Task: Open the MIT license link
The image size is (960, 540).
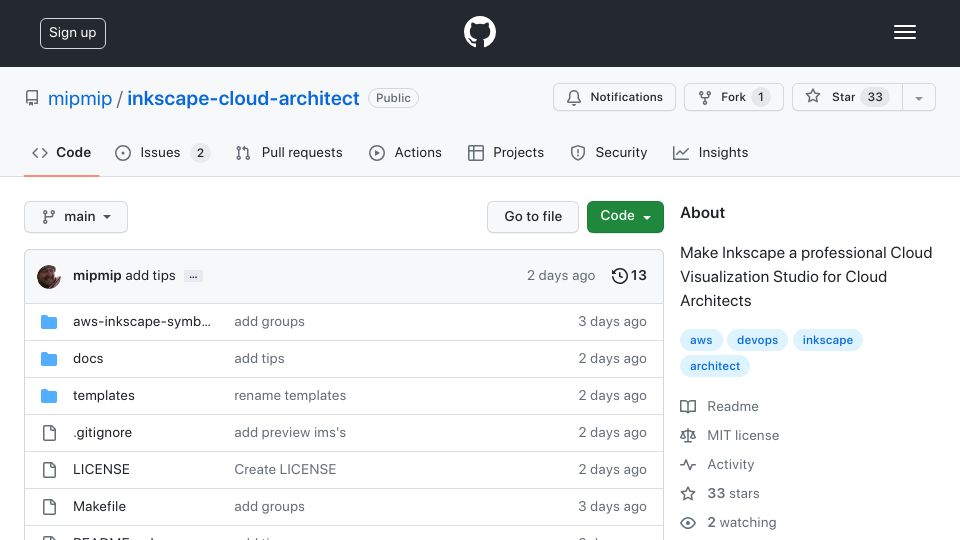Action: coord(743,435)
